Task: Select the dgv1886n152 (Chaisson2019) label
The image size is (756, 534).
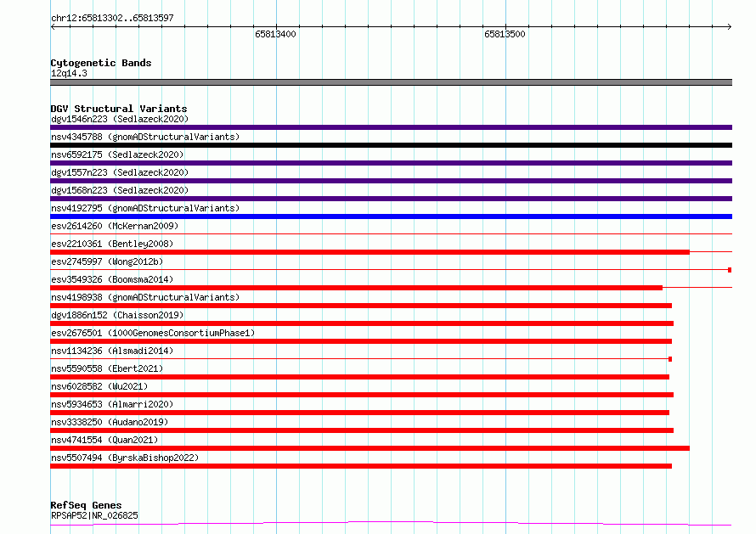Action: (x=117, y=315)
